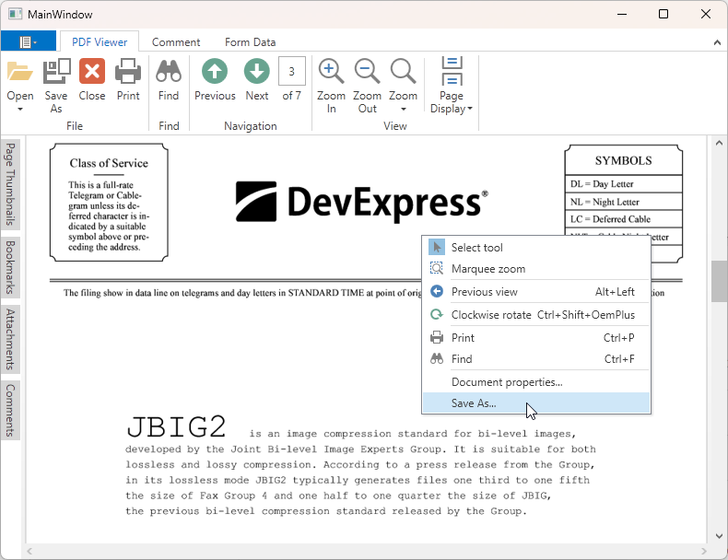Click 'LC = Deferred Cable' row

[x=623, y=219]
